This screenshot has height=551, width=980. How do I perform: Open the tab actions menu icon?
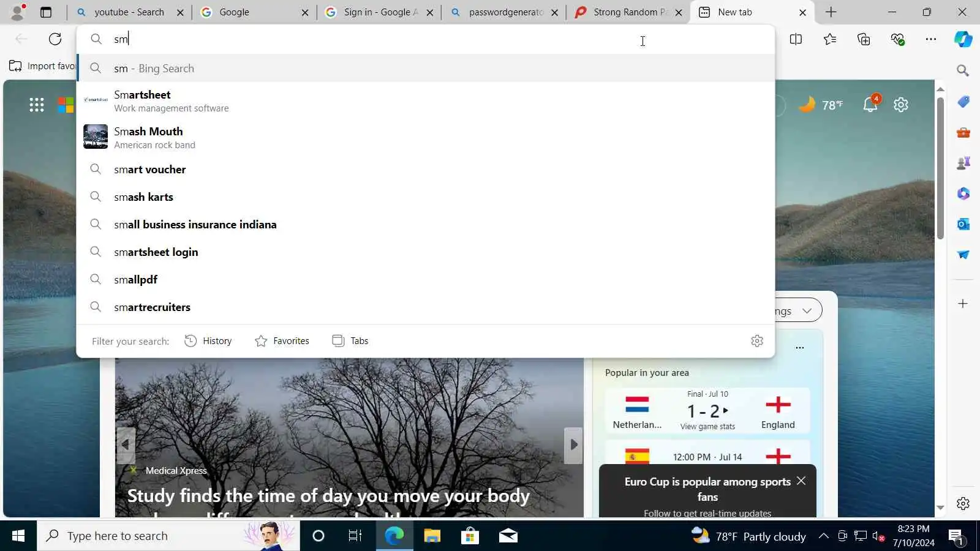pyautogui.click(x=46, y=12)
